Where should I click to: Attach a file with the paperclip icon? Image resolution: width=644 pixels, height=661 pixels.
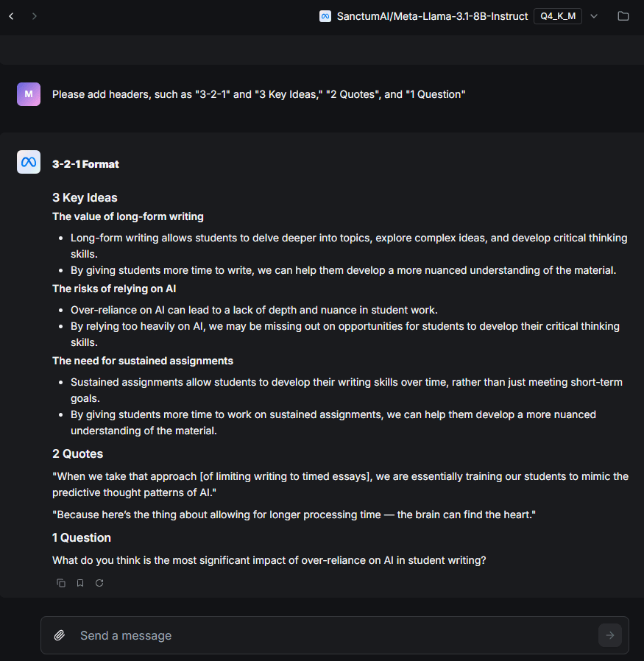(60, 635)
